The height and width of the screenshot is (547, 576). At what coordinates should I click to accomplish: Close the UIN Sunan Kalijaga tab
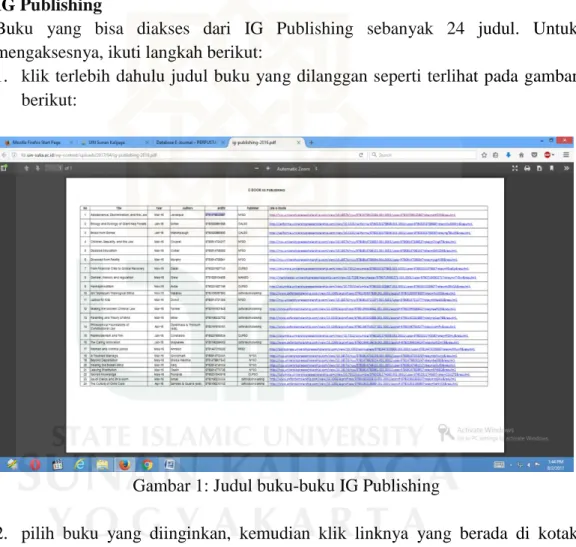click(147, 143)
